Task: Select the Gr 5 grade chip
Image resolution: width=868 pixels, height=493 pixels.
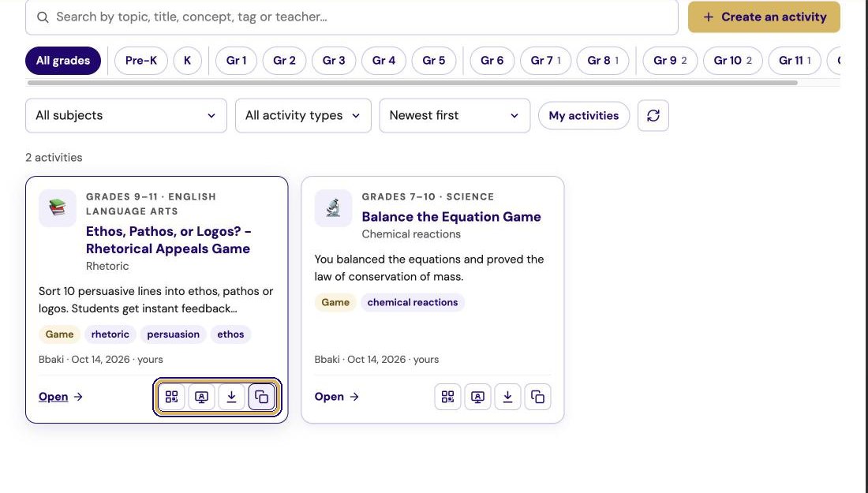Action: click(x=434, y=60)
